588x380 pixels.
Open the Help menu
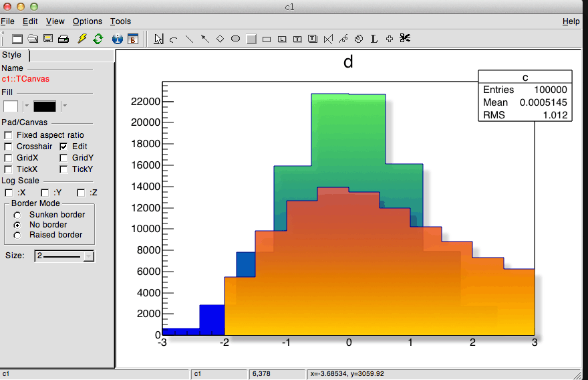tap(571, 21)
